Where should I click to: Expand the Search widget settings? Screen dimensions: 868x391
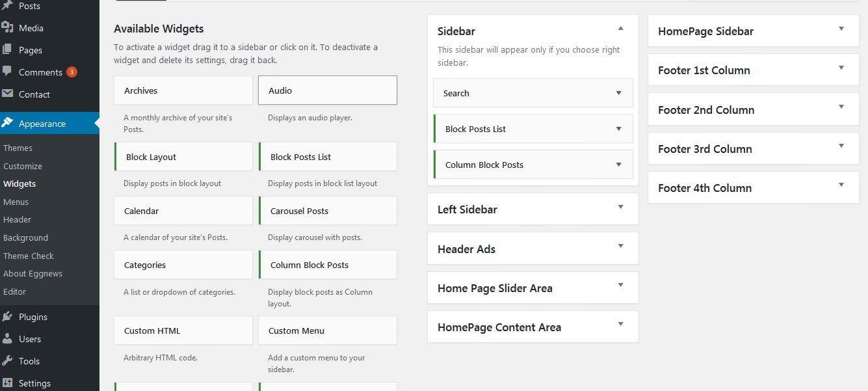point(618,93)
